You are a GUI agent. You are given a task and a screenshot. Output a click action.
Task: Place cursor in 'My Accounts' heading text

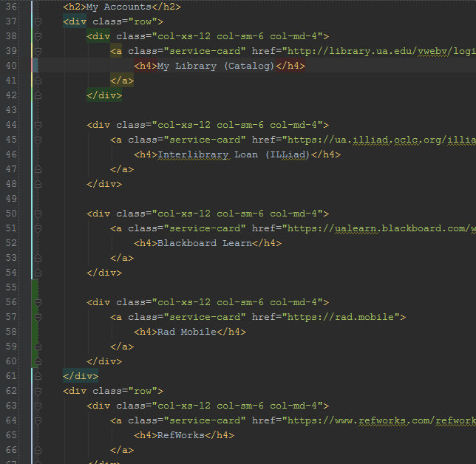tap(118, 7)
